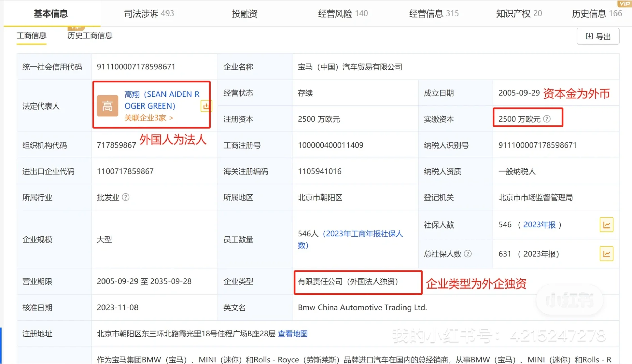Click the 高 avatar of the legal representative
The width and height of the screenshot is (632, 364).
[107, 105]
